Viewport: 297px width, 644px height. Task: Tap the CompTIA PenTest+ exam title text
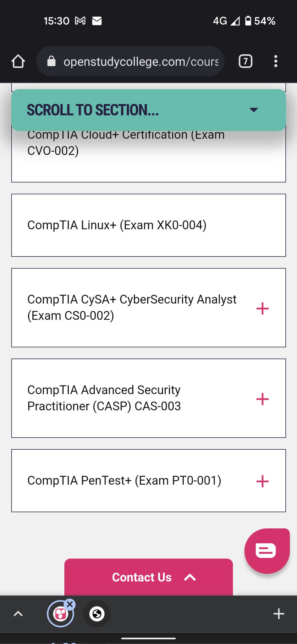click(x=124, y=480)
